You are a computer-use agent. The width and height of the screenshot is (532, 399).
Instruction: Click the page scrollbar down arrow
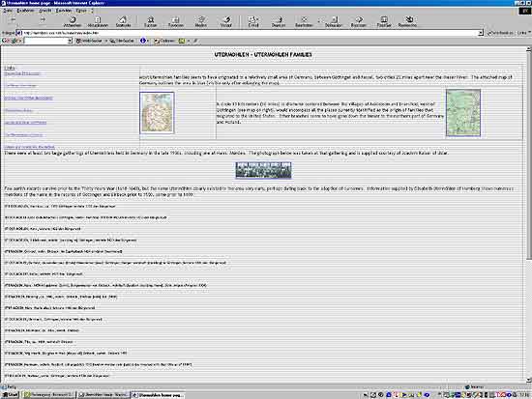point(528,380)
